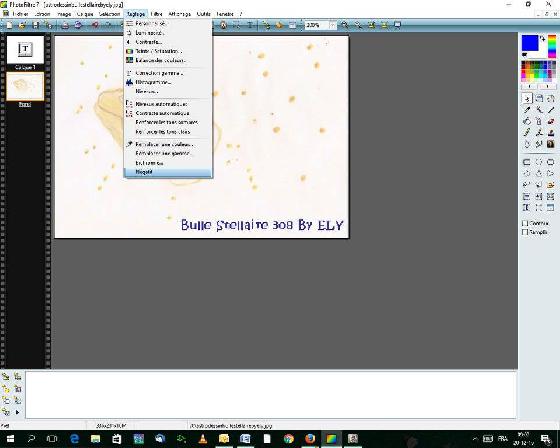This screenshot has height=448, width=560.
Task: Select the layer manager tool
Action: pyautogui.click(x=539, y=99)
